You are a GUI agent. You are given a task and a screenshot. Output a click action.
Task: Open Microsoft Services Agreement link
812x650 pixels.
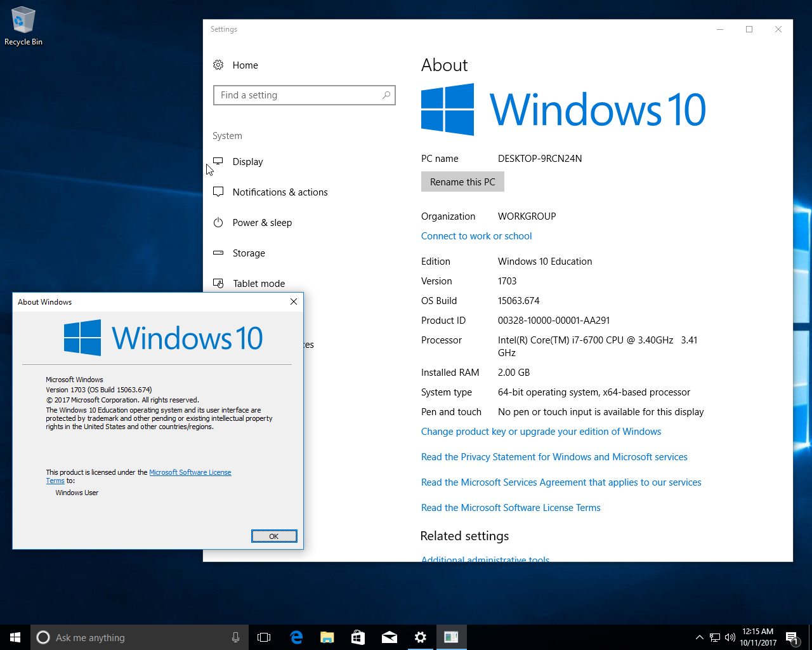561,482
